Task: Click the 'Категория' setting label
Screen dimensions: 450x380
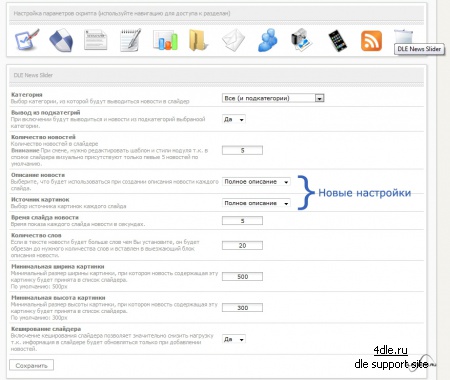Action: point(27,95)
